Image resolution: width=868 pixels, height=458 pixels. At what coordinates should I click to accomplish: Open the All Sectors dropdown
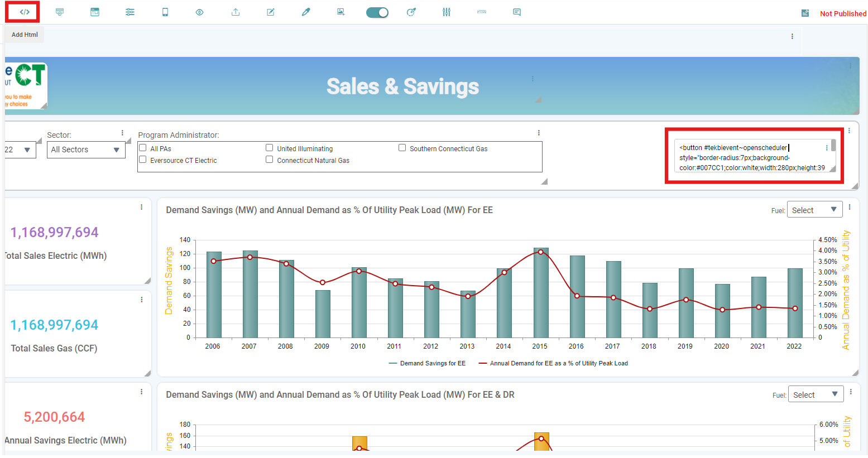(x=86, y=150)
